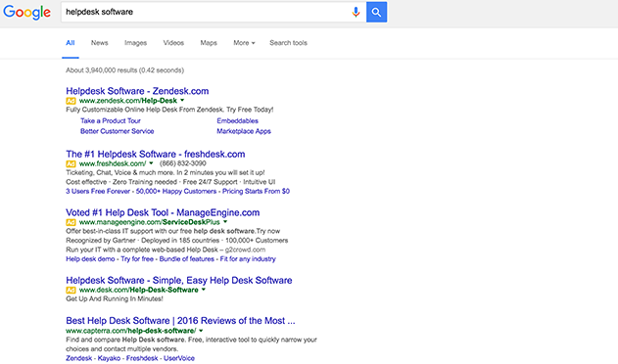Click the blue magnifier search button
This screenshot has height=364, width=618.
coord(376,12)
